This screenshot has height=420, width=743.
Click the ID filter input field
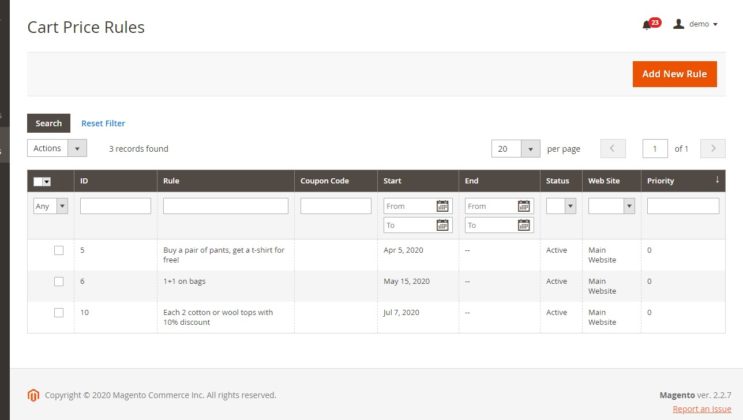[x=116, y=206]
